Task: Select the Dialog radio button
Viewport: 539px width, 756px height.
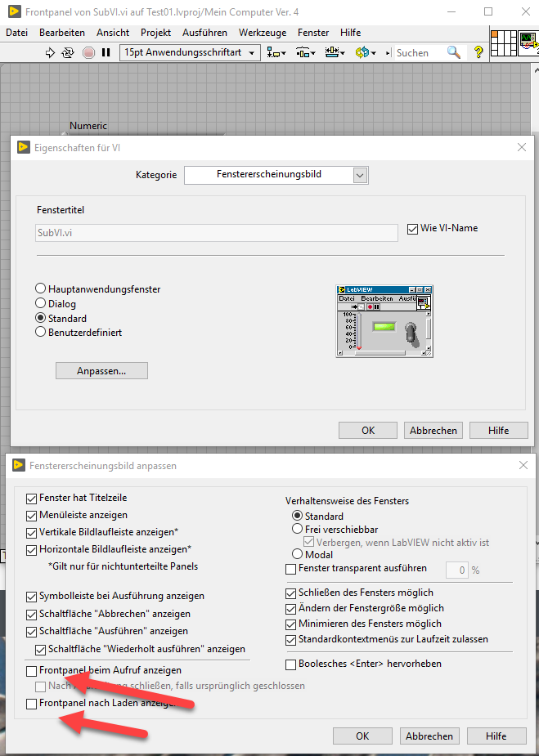Action: point(41,304)
